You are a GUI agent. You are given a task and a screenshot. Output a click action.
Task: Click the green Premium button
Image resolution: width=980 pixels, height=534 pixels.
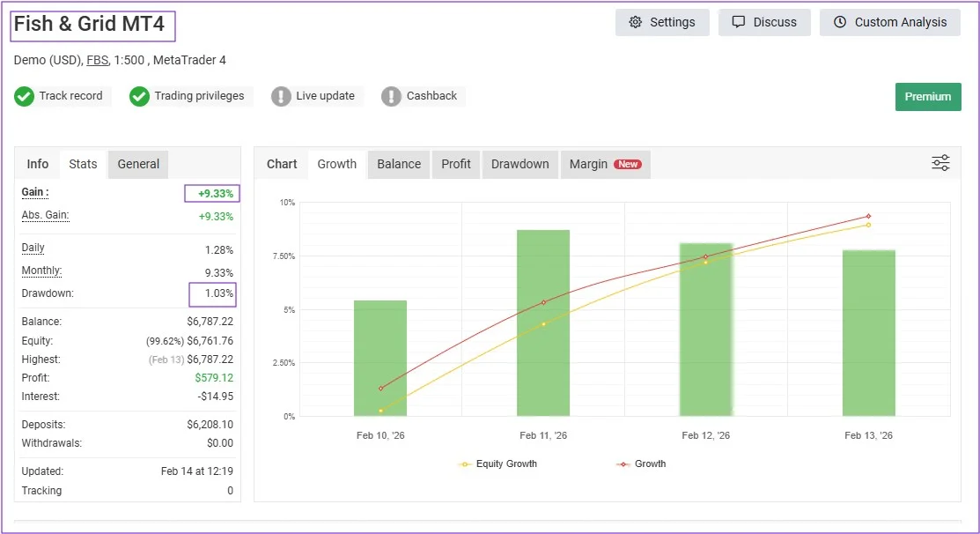(927, 97)
